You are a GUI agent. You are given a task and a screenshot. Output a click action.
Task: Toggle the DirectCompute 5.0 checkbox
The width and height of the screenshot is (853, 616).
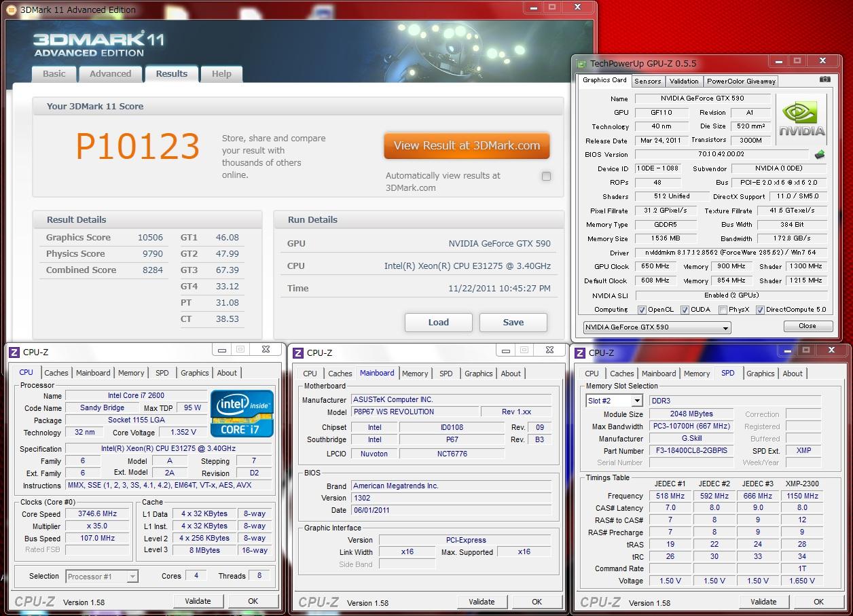[760, 310]
